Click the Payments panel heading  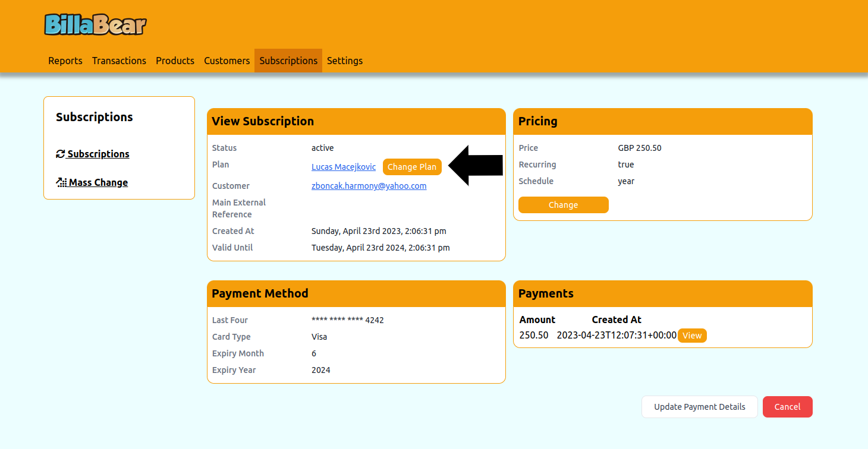pyautogui.click(x=546, y=293)
